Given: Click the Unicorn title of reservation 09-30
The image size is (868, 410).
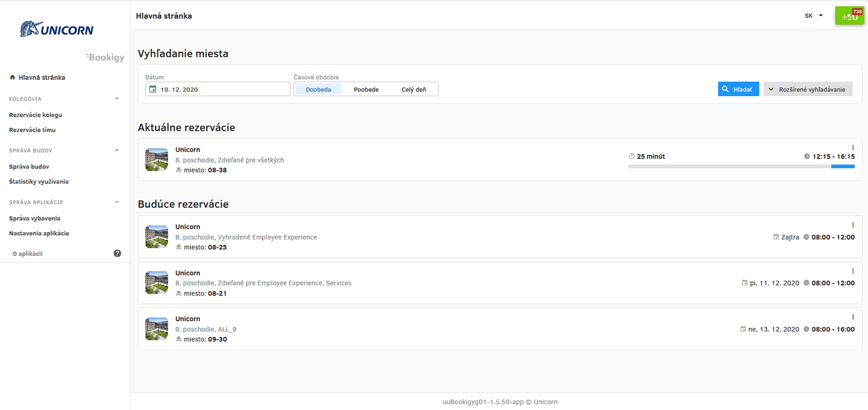Looking at the screenshot, I should tap(188, 319).
